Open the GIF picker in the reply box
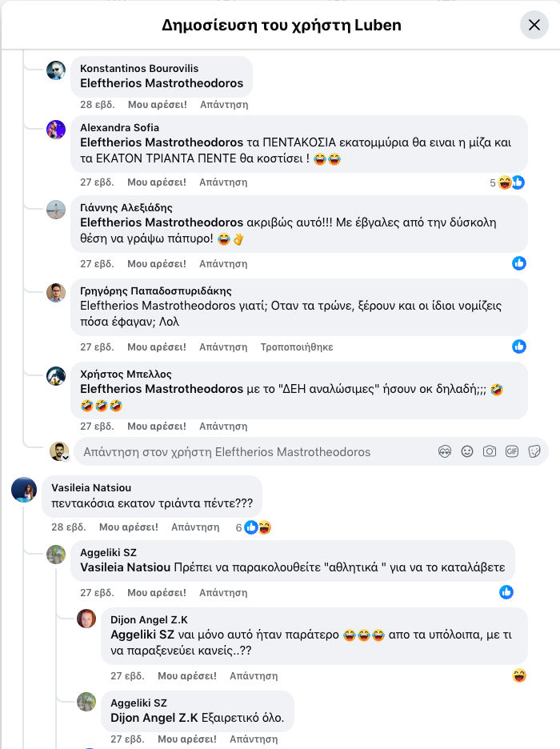 click(x=512, y=451)
